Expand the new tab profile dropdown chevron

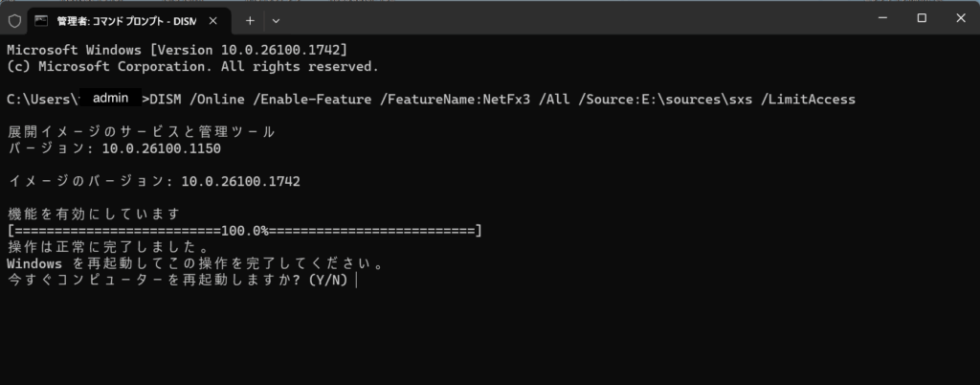277,19
